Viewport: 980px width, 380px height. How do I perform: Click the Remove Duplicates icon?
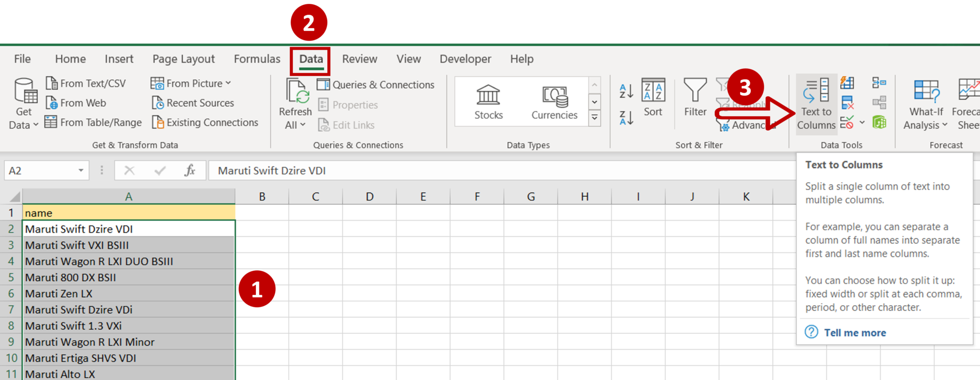click(x=847, y=102)
